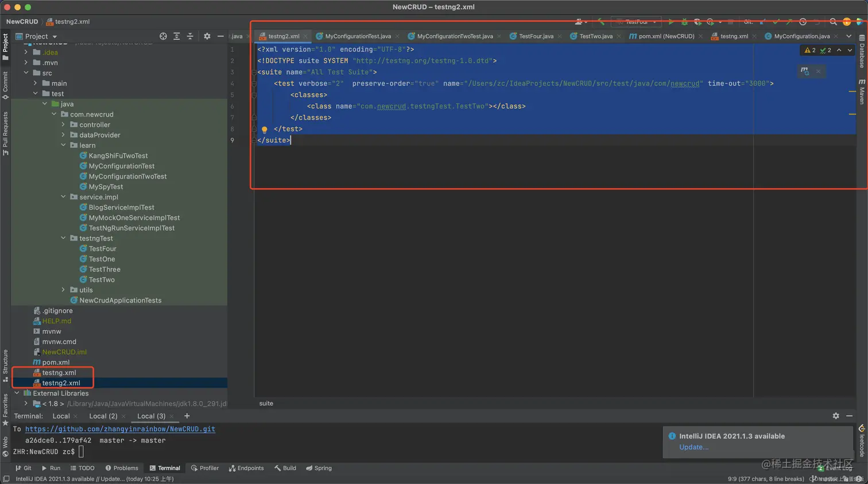Open Maven tool window
The height and width of the screenshot is (484, 868).
point(862,92)
